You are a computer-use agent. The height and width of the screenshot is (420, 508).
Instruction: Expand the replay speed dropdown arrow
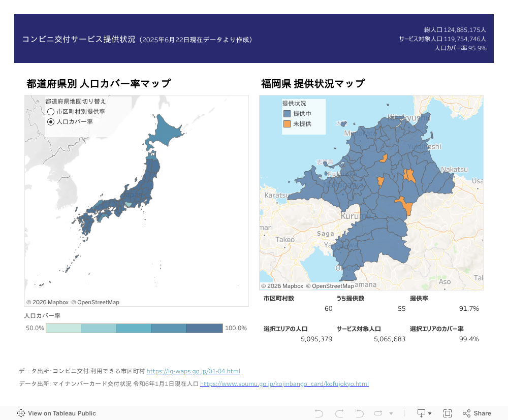[391, 413]
